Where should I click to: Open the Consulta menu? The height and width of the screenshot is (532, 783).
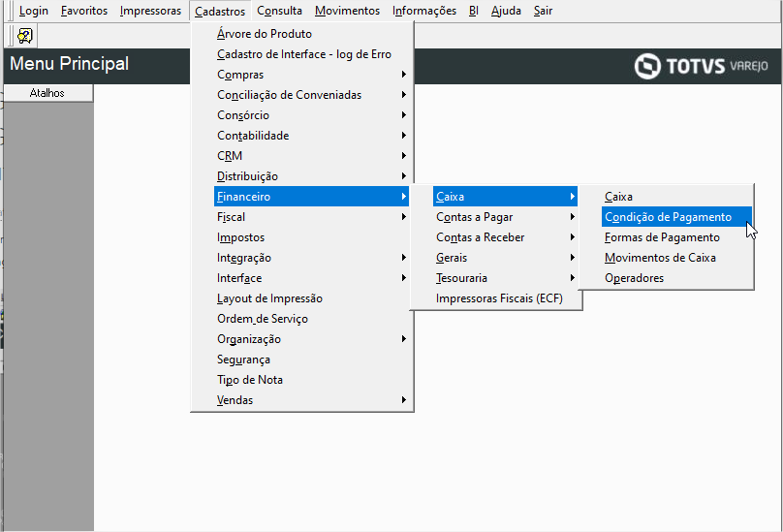pos(279,11)
